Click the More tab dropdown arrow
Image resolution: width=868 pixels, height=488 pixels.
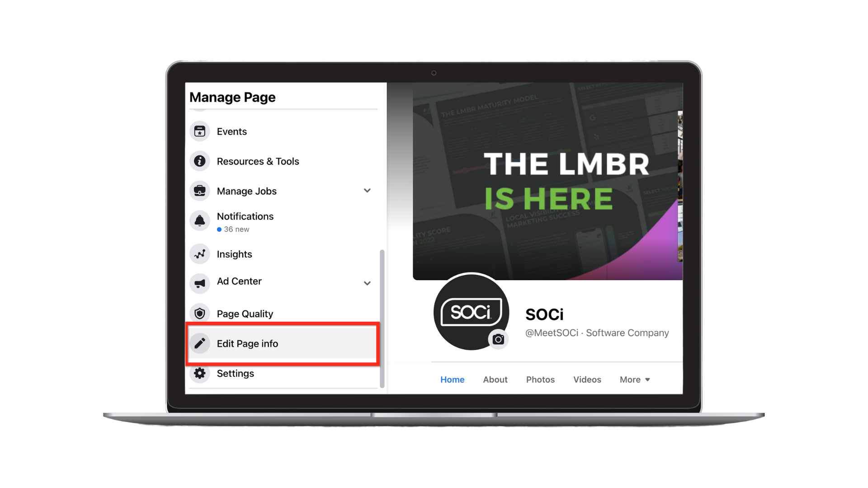pyautogui.click(x=648, y=379)
